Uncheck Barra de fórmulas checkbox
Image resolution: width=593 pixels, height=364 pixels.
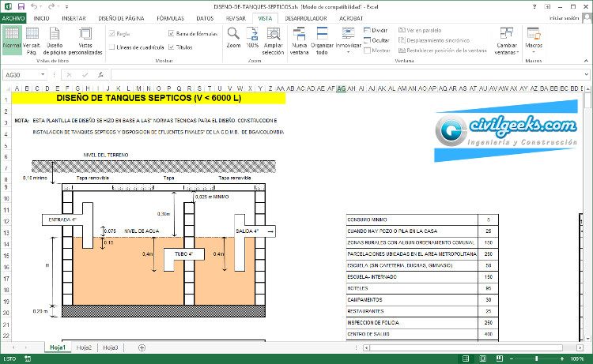172,34
